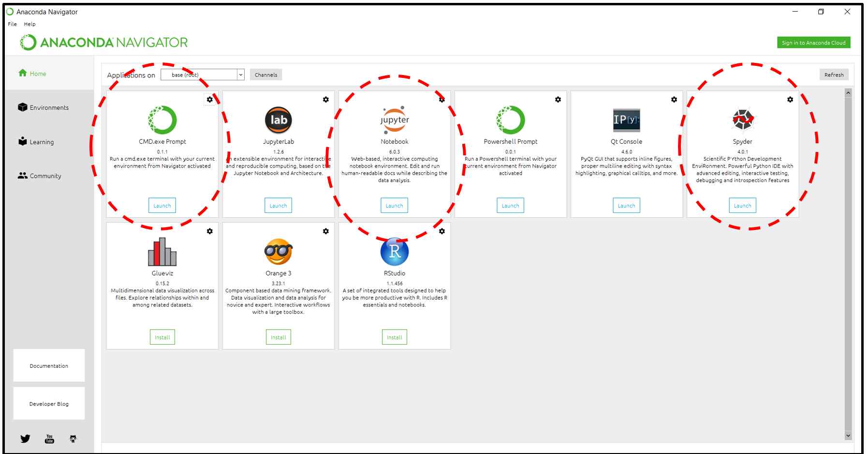Open settings gear on Qt Console card

[x=674, y=99]
